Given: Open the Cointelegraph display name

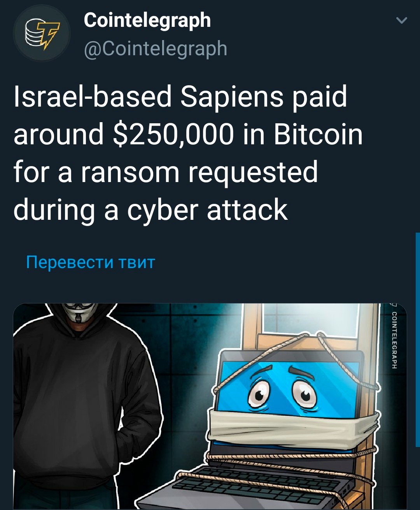Looking at the screenshot, I should coord(147,20).
